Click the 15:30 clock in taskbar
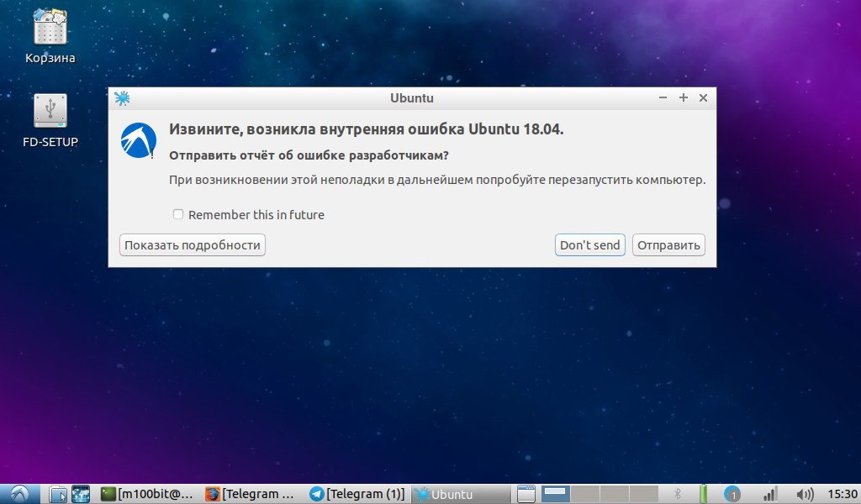 coord(843,494)
